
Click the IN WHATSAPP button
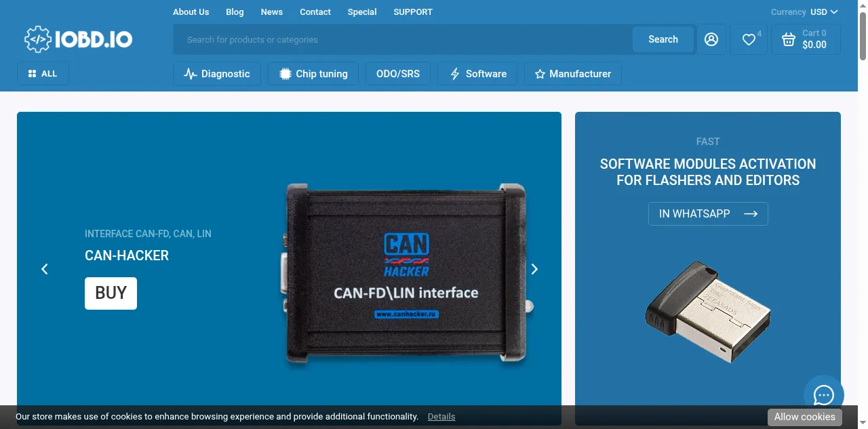coord(708,213)
